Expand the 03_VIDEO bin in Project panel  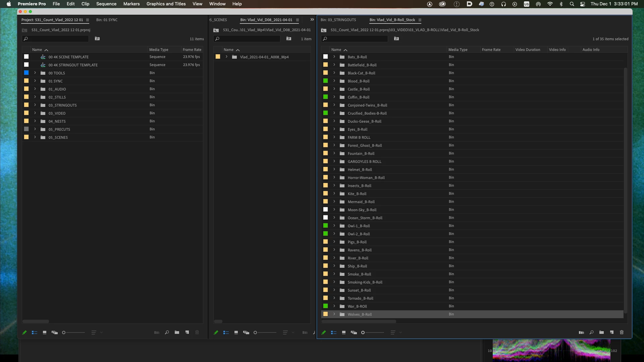[x=35, y=113]
